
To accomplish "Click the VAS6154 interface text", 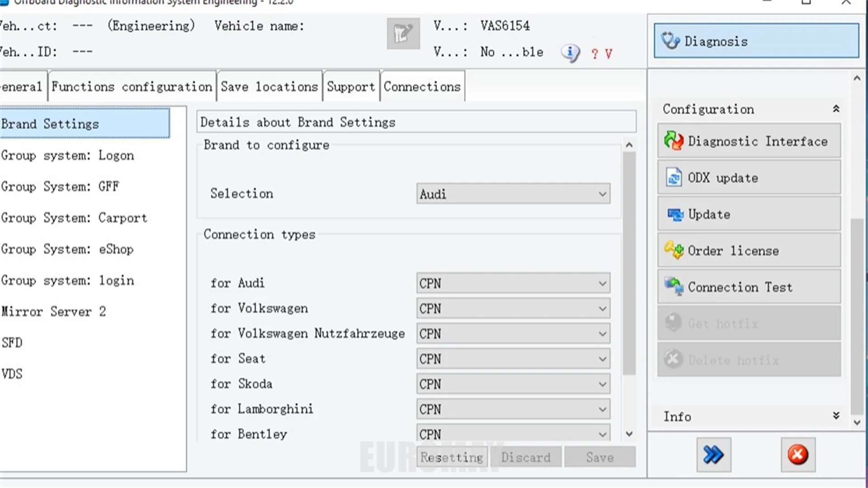I will point(505,26).
